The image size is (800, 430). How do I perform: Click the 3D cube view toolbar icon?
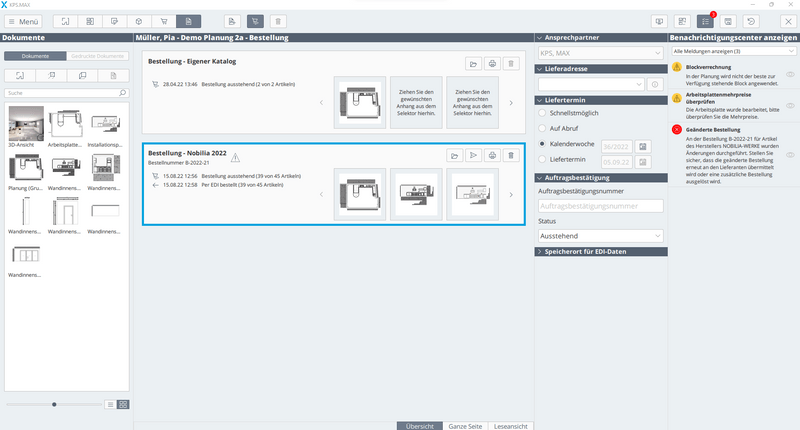point(138,20)
